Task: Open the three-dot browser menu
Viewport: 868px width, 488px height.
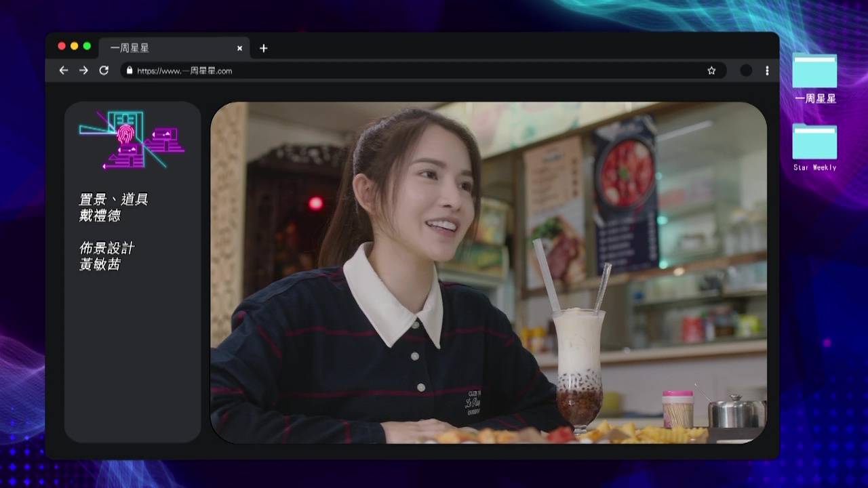Action: (767, 70)
